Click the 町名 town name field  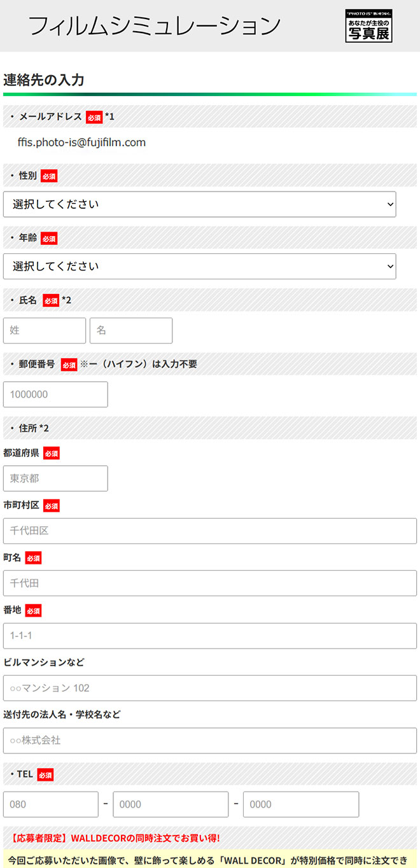coord(210,583)
